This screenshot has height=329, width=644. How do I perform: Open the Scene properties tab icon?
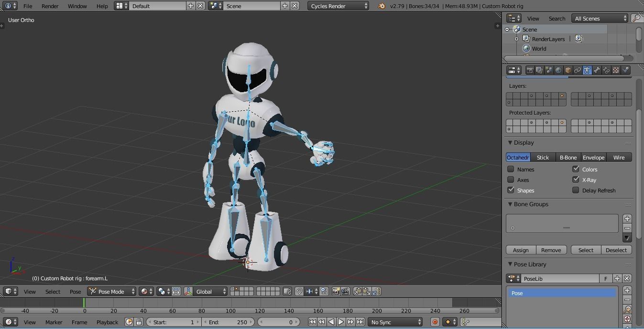click(x=549, y=70)
